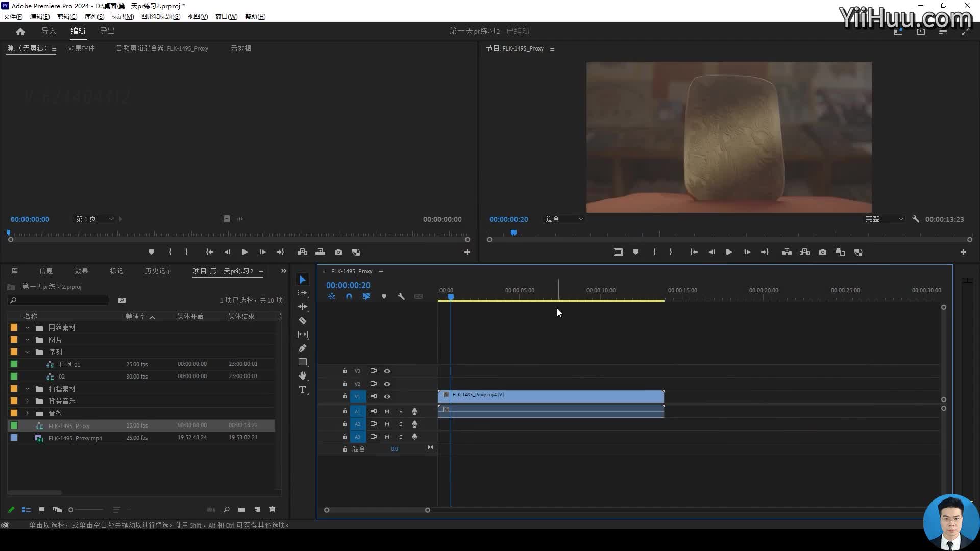Select the Pen tool
Screen dimensions: 980x551
point(303,348)
